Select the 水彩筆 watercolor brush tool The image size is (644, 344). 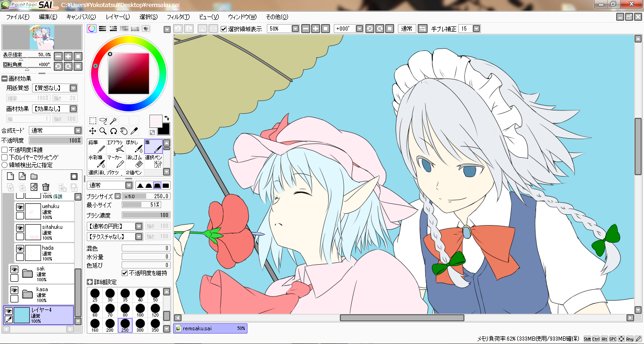pyautogui.click(x=96, y=161)
